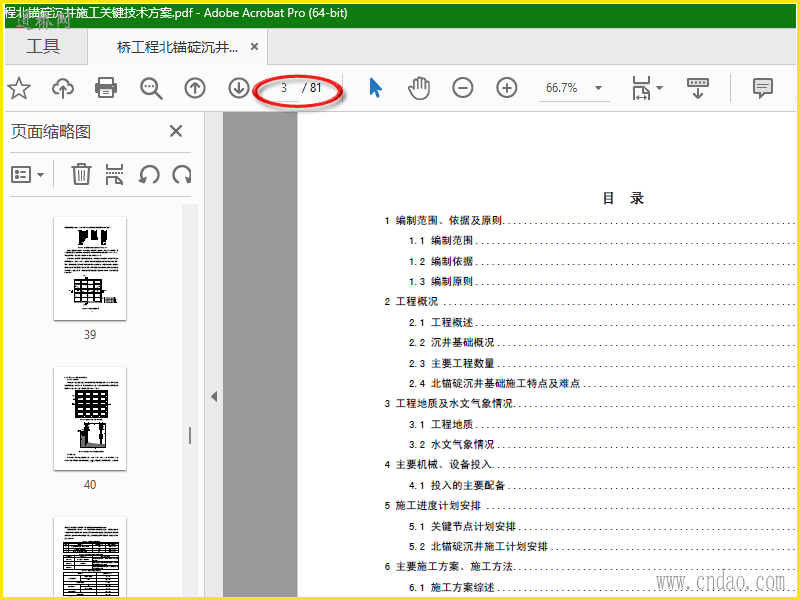Open contents entry 2.1 工程概述
Screen dimensions: 800x600
click(604, 322)
